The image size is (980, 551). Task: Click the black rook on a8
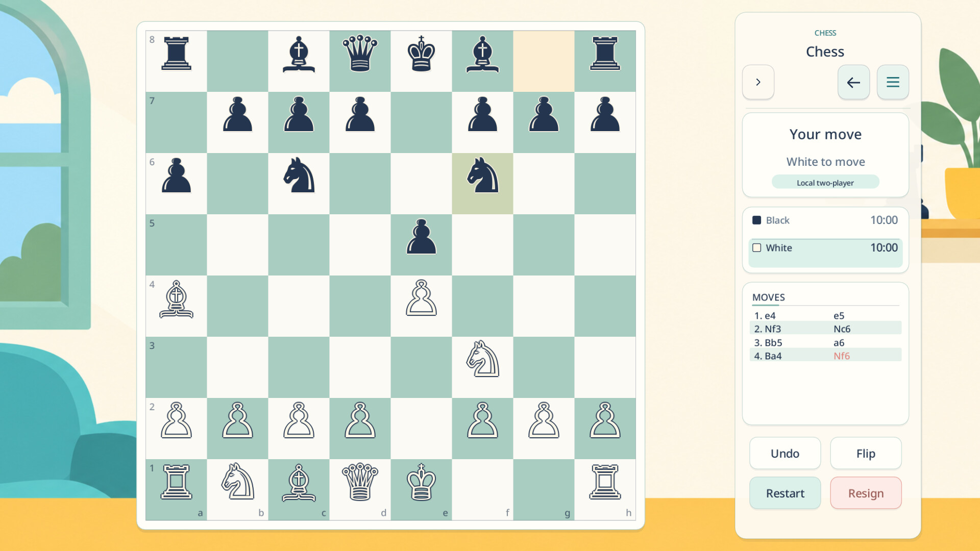click(176, 53)
